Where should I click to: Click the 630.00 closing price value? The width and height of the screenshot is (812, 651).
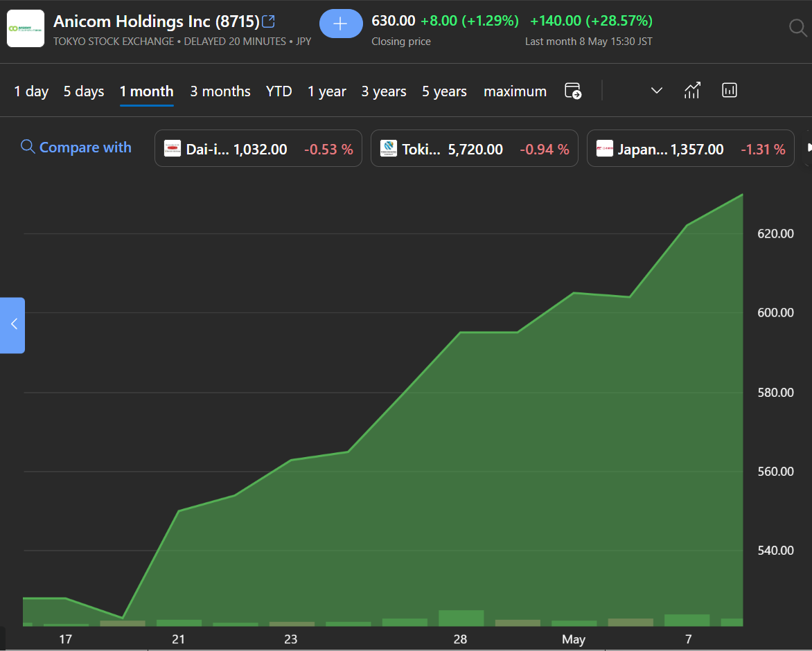tap(393, 21)
